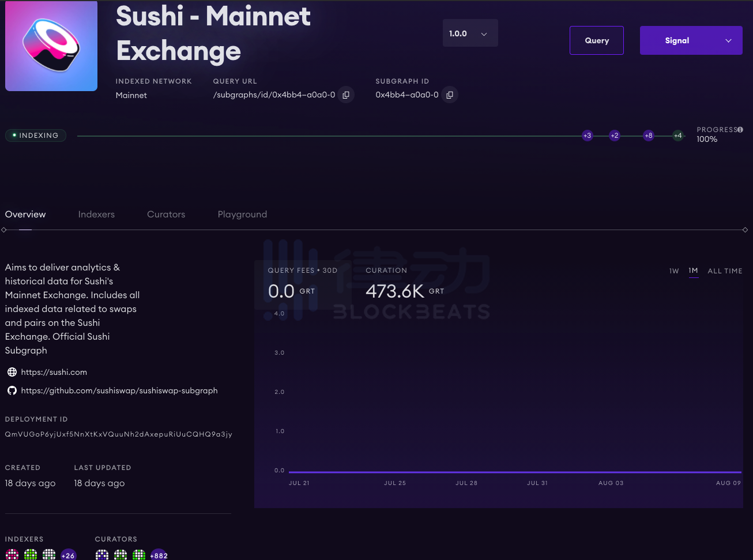Click the query URL text /subgraphs/id/0x4bb4–a0a0-0

274,95
